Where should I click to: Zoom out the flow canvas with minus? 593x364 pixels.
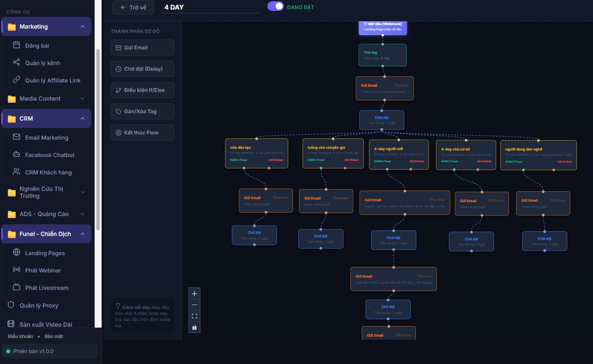coord(194,305)
